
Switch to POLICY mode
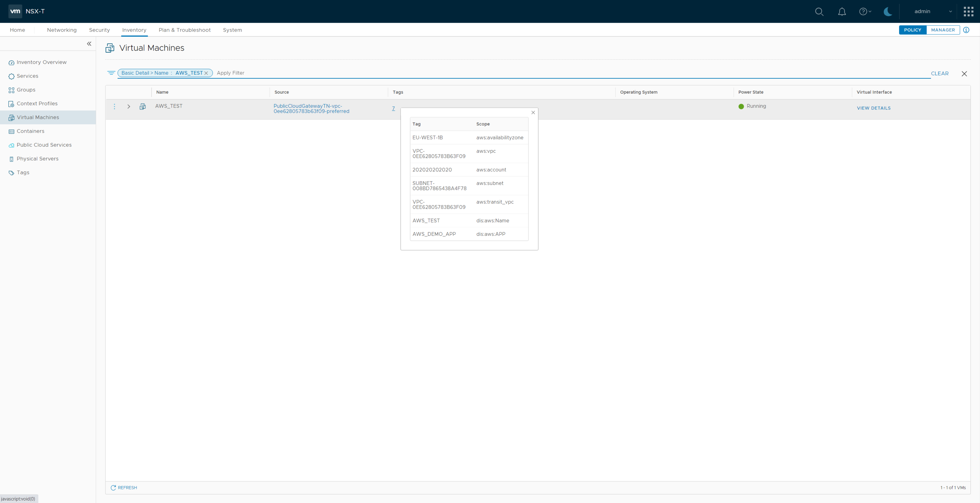pos(912,30)
